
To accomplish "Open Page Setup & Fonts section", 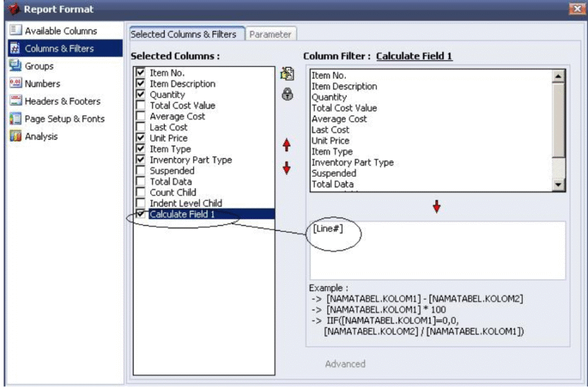I will [64, 119].
